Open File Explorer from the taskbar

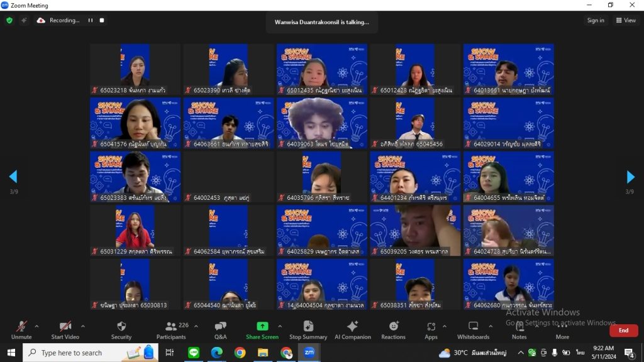(263, 353)
